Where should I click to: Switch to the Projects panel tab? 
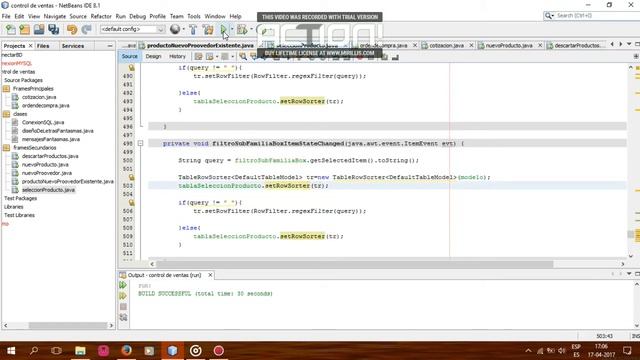[14, 46]
